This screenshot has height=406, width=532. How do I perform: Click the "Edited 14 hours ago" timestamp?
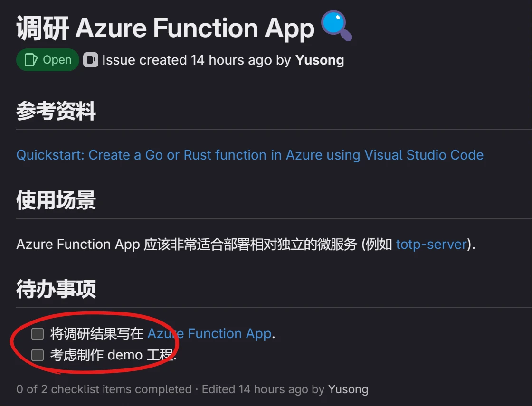[x=255, y=389]
